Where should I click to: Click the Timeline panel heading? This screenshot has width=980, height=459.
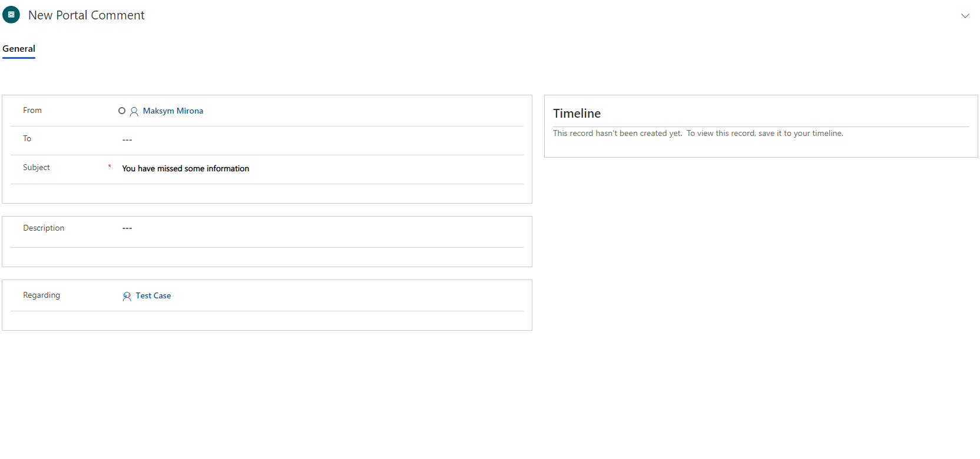(577, 113)
